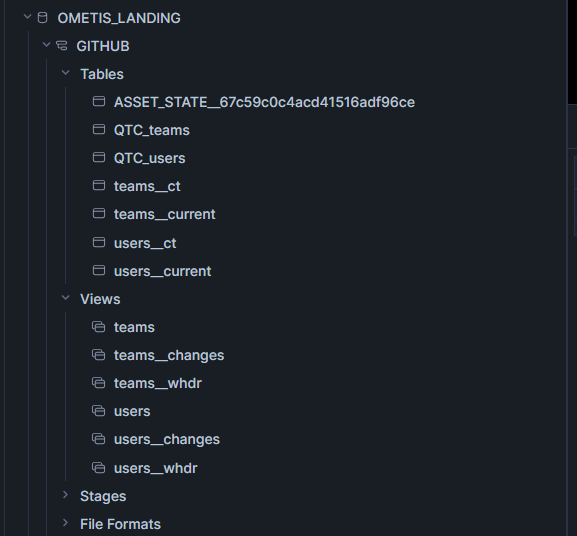
Task: Select the users__changes view
Action: 167,440
